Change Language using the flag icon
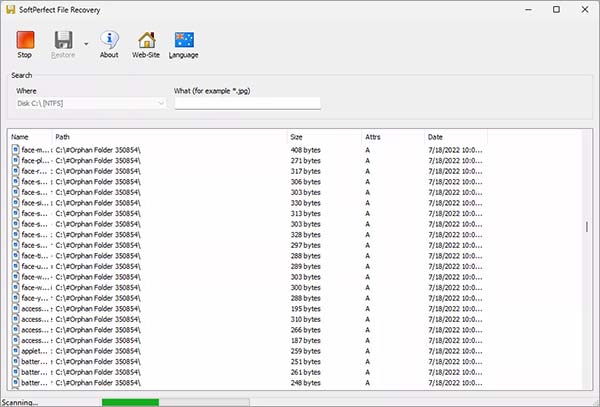Viewport: 600px width, 407px height. tap(184, 44)
